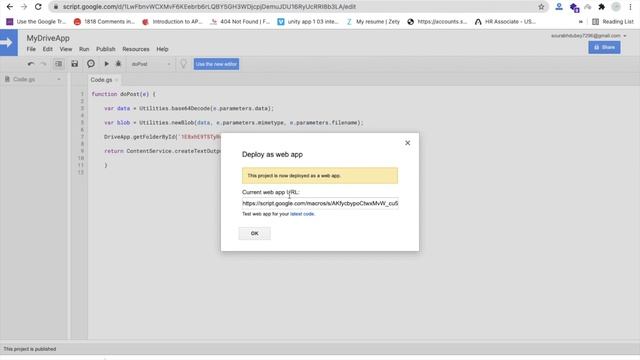Screen dimensions: 640x360
Task: Open Reading List in bookmarks bar
Action: 613,22
